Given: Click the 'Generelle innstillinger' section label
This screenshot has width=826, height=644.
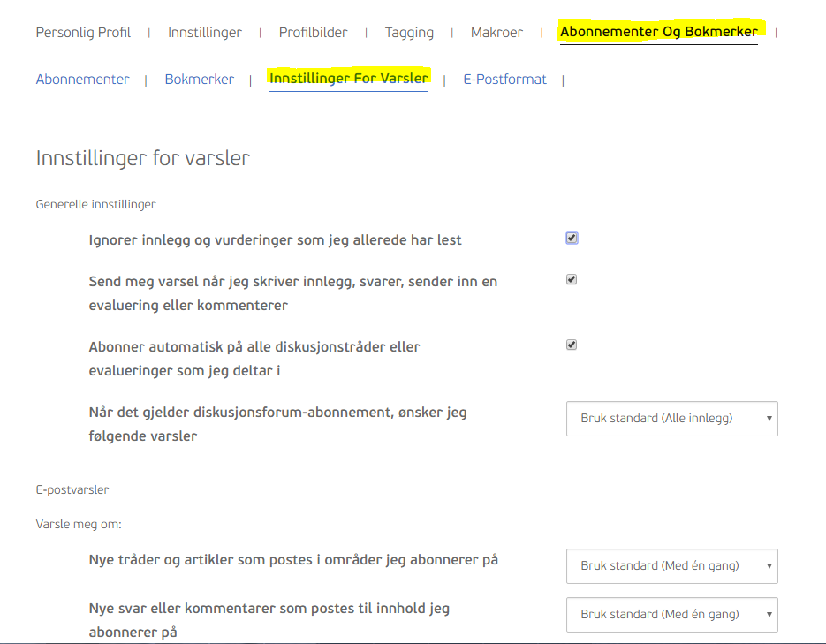Looking at the screenshot, I should coord(96,204).
